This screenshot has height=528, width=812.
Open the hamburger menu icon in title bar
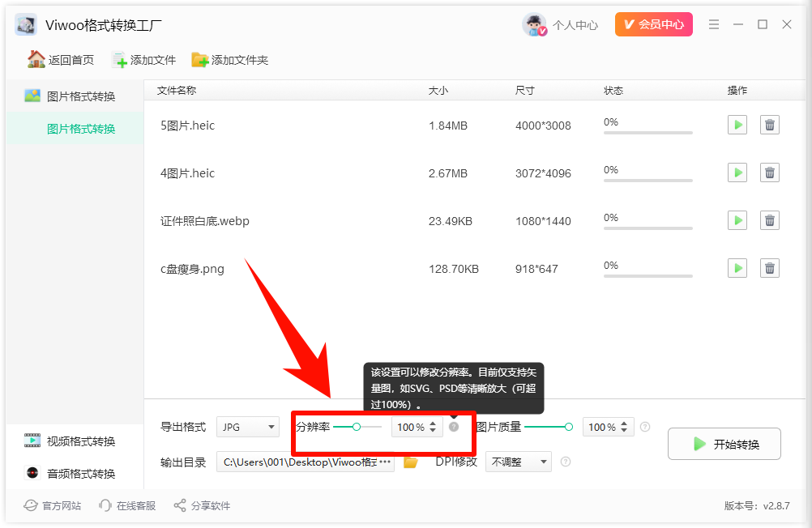click(714, 24)
